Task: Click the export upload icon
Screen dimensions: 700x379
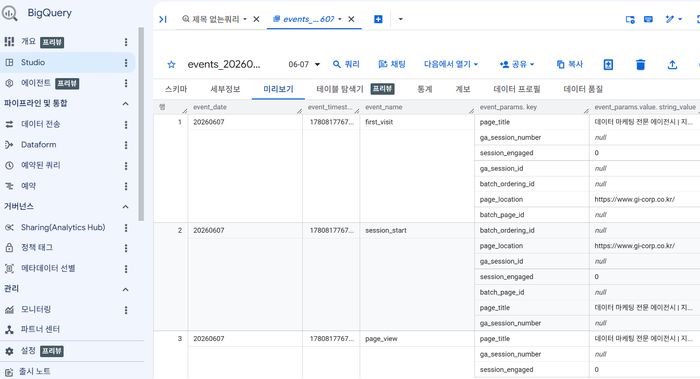Action: point(672,65)
